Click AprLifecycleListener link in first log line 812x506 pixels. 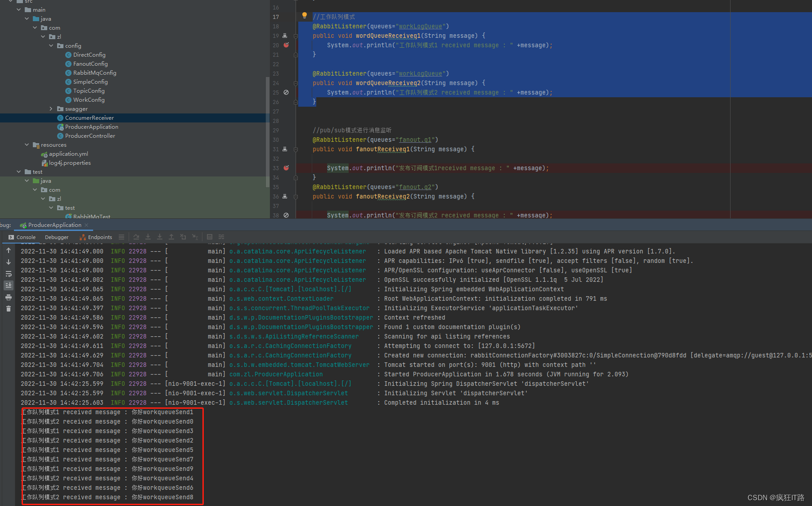point(298,251)
